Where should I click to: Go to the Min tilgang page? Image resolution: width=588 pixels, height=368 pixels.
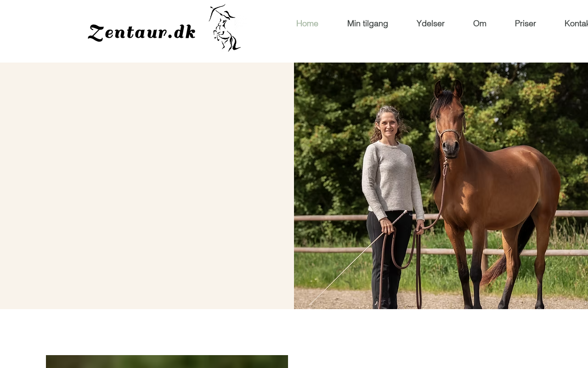coord(367,23)
